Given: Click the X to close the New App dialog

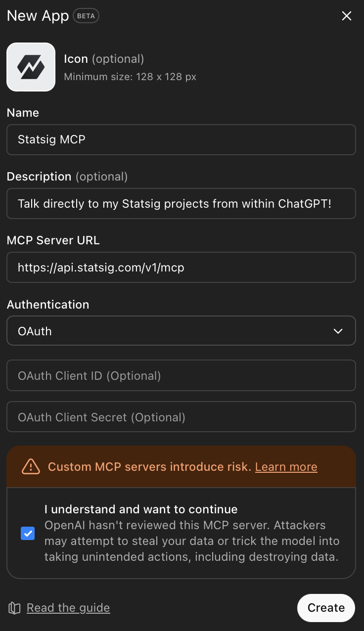Looking at the screenshot, I should [x=346, y=16].
